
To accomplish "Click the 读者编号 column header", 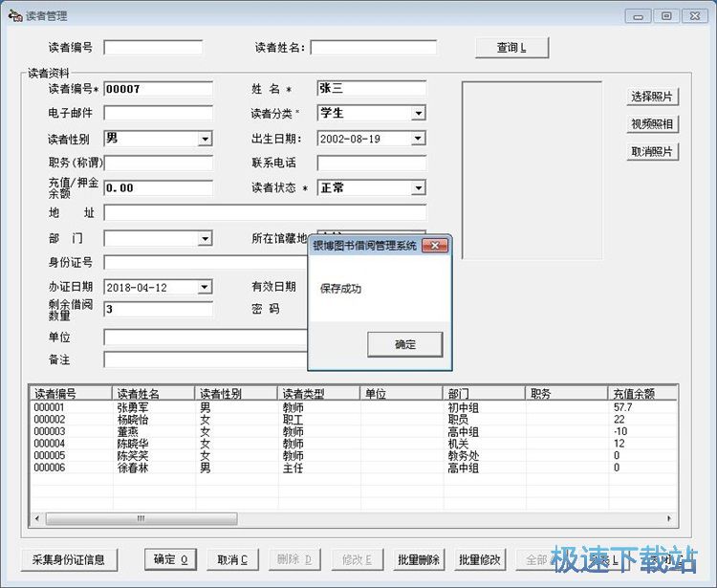I will (x=71, y=394).
